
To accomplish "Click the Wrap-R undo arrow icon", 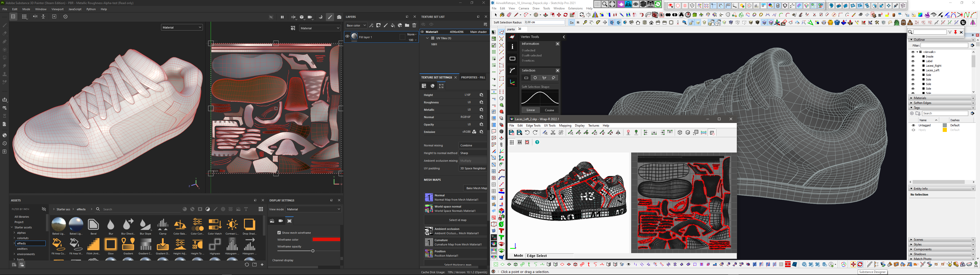I will click(x=527, y=133).
